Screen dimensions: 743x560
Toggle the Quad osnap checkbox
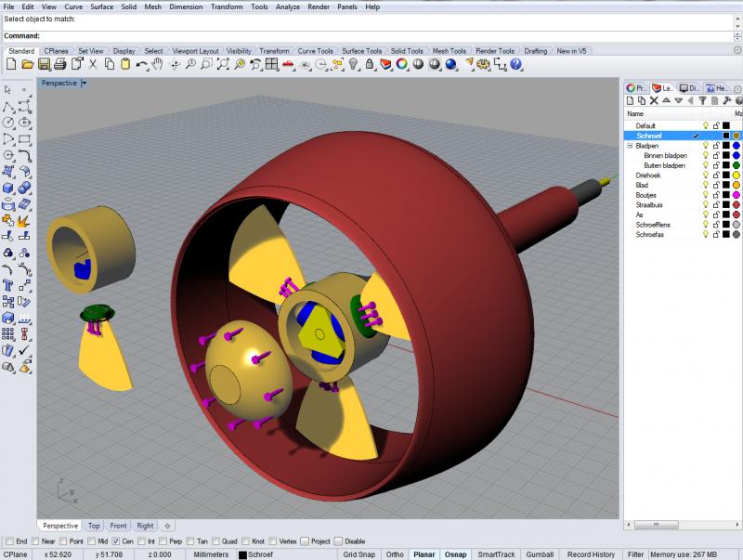point(216,541)
